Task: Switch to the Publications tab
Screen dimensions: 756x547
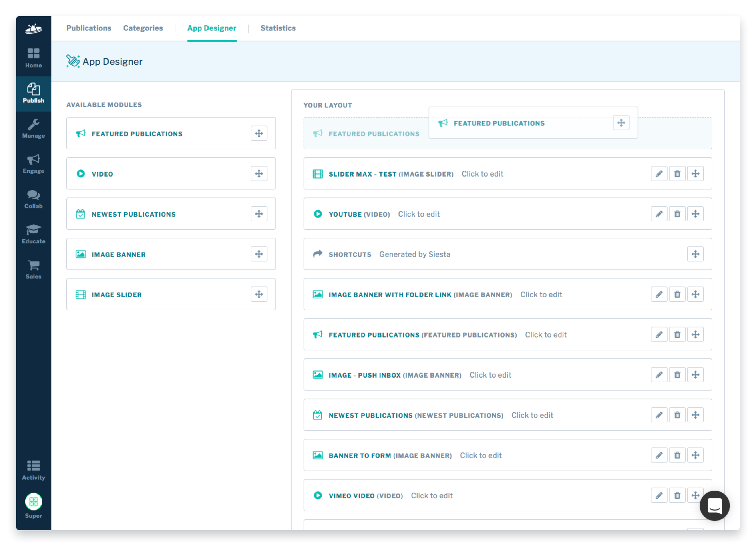Action: click(88, 28)
